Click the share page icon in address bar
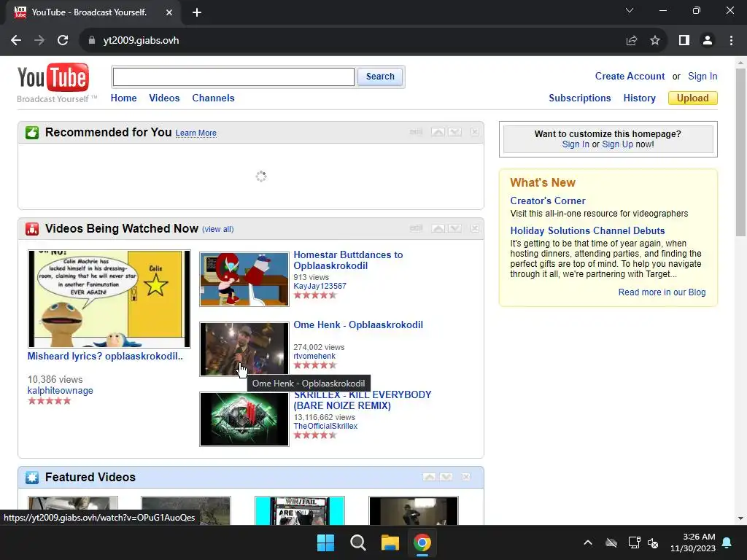 coord(632,41)
